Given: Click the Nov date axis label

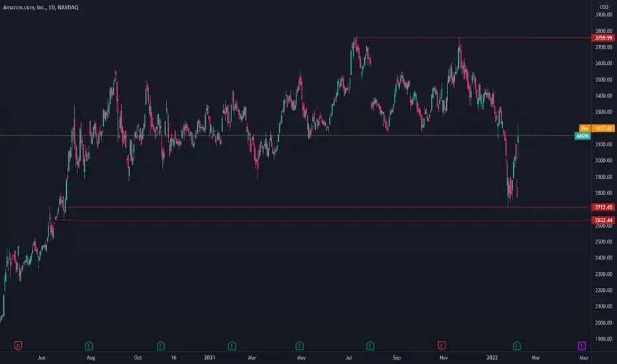Looking at the screenshot, I should point(444,357).
